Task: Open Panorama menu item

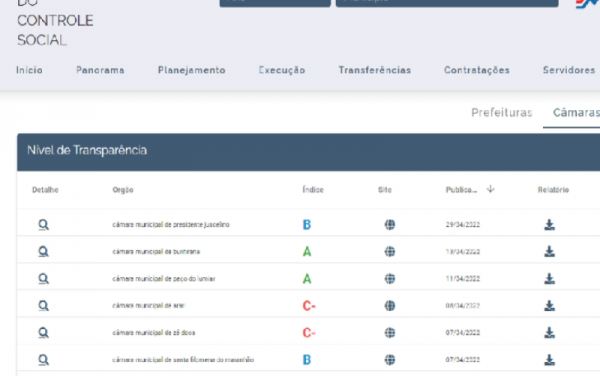Action: click(100, 70)
